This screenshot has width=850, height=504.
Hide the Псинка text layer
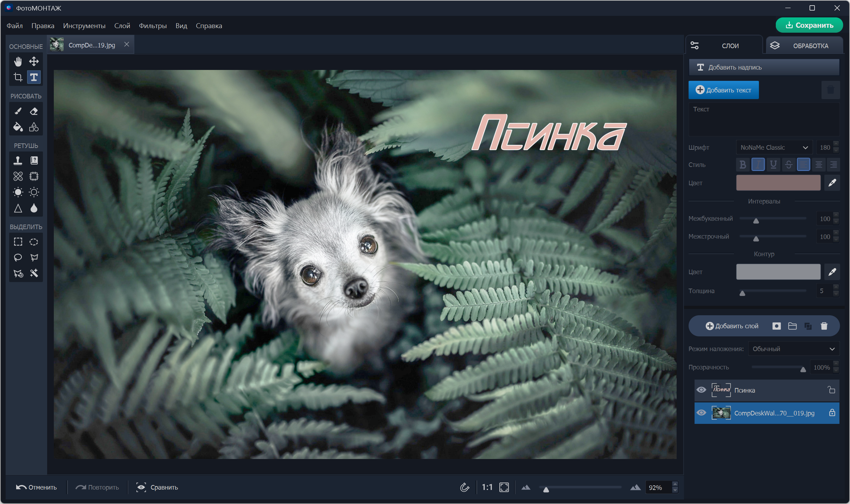pos(701,390)
